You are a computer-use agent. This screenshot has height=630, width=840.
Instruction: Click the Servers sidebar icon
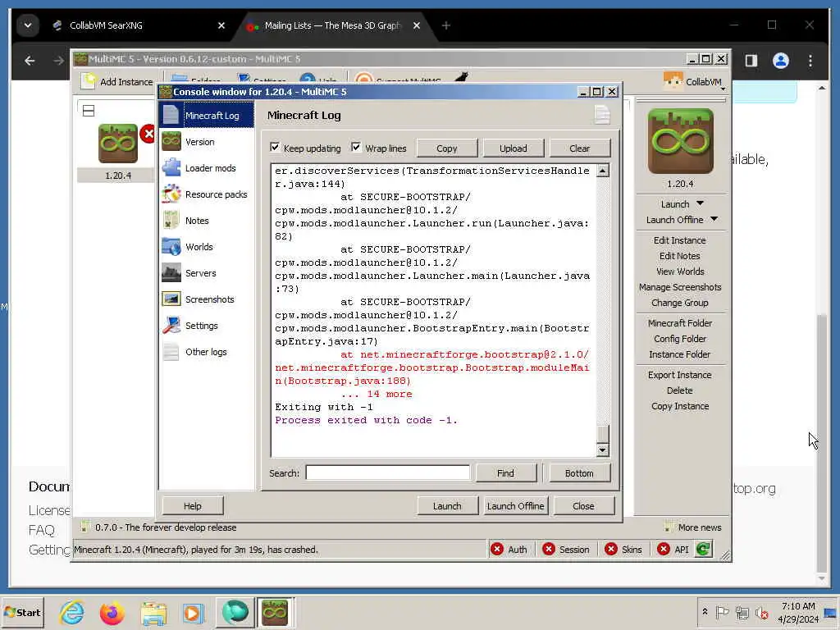[x=171, y=272]
